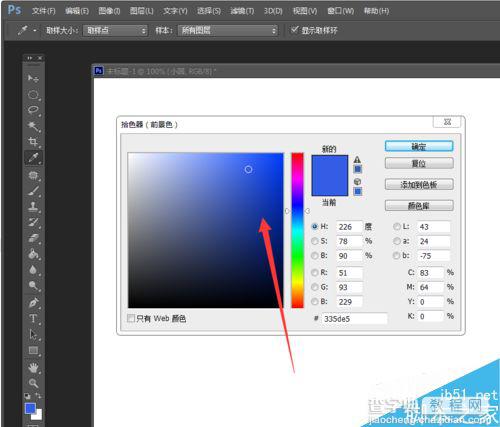The image size is (500, 427).
Task: Open the Image menu
Action: click(109, 11)
